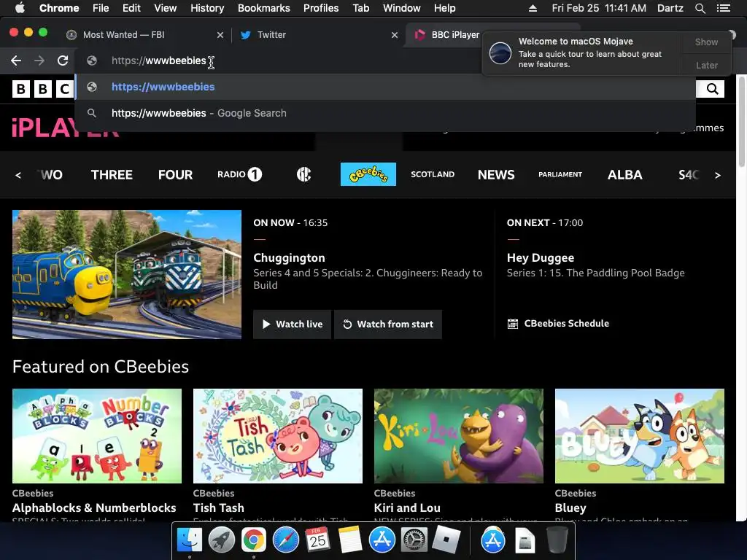
Task: Show more channels with the right arrow
Action: (x=718, y=175)
